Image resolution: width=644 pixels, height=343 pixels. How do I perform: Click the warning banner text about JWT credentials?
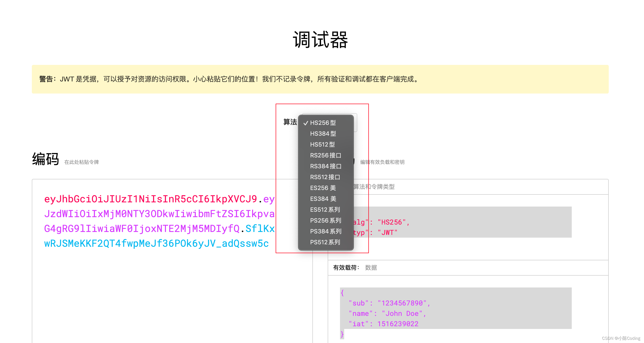[229, 79]
